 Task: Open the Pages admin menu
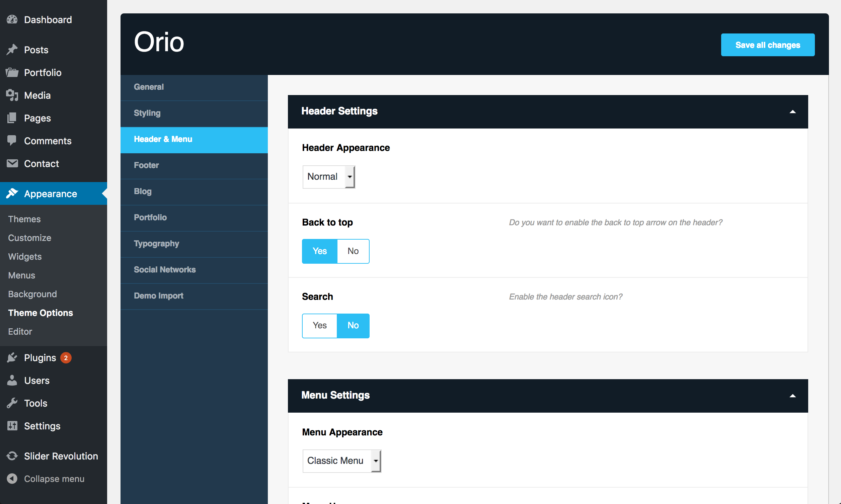click(37, 118)
